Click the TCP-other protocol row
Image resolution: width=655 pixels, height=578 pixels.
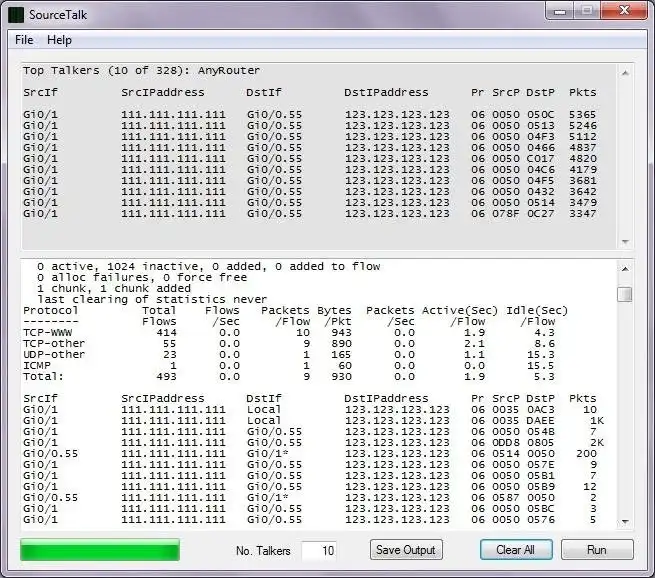(289, 343)
